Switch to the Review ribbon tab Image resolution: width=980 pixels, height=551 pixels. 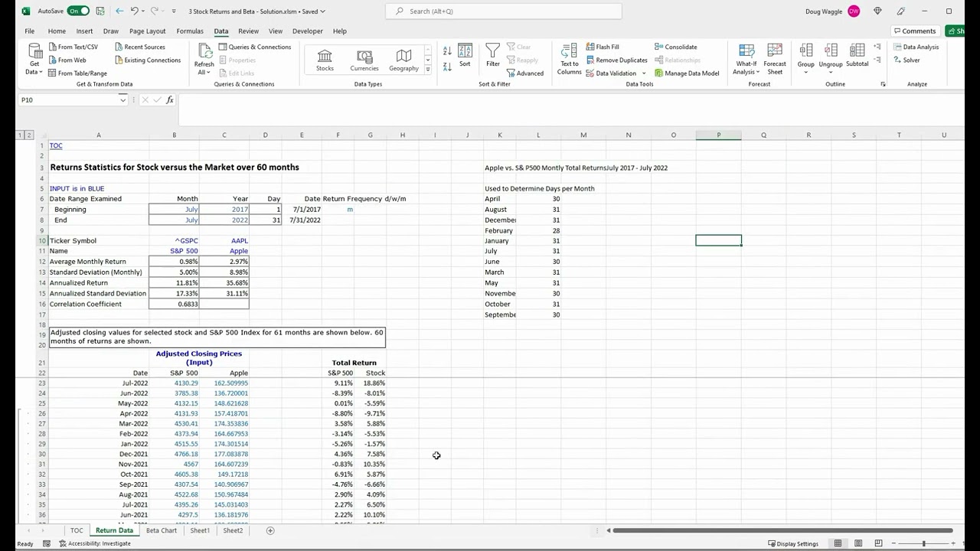[x=248, y=31]
